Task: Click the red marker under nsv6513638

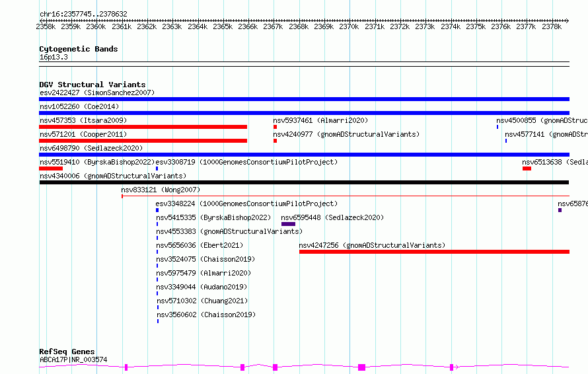Action: [x=527, y=168]
